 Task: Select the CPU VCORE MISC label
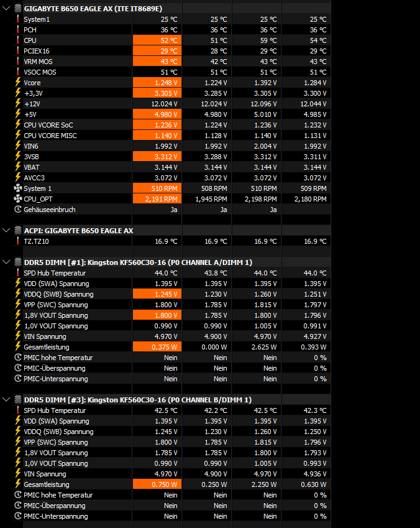tap(50, 136)
